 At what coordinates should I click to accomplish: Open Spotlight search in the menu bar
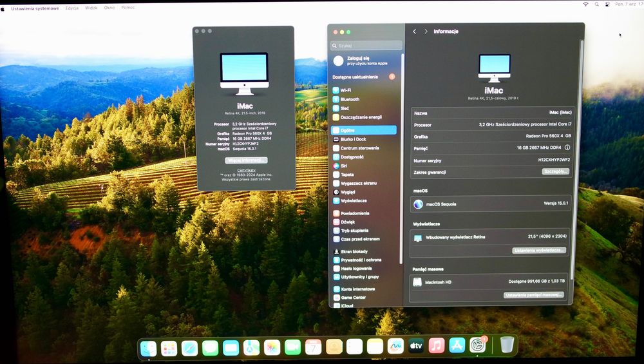tap(597, 4)
